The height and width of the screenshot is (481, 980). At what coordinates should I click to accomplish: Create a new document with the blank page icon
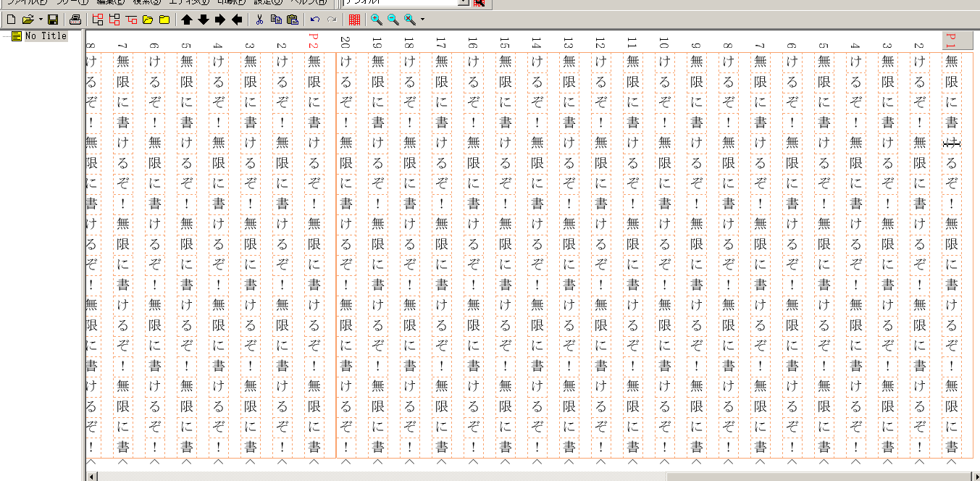[11, 20]
